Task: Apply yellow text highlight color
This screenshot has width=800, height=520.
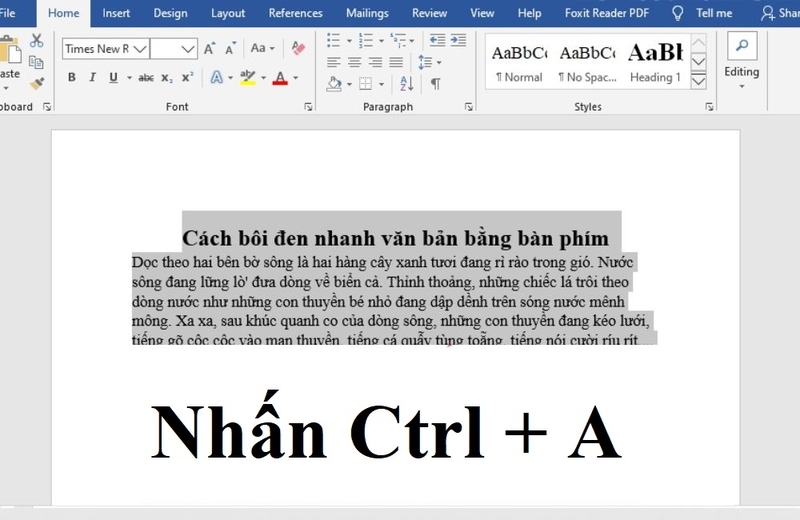Action: [248, 78]
